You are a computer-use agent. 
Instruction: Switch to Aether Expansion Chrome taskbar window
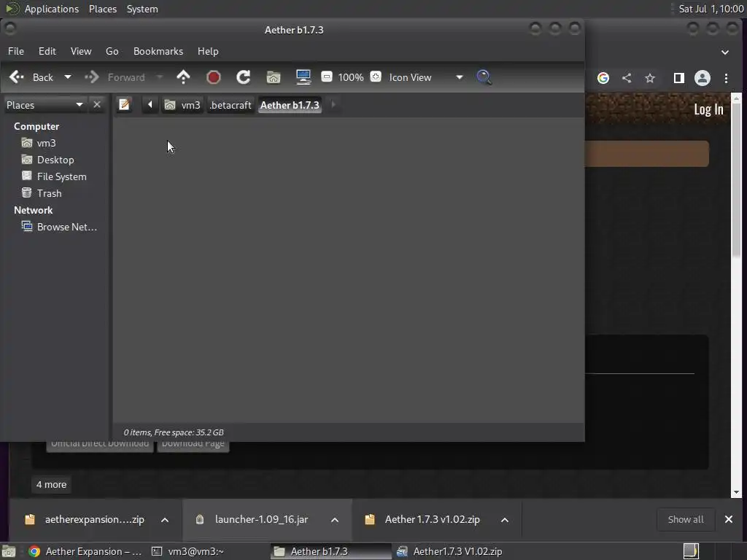pos(86,551)
